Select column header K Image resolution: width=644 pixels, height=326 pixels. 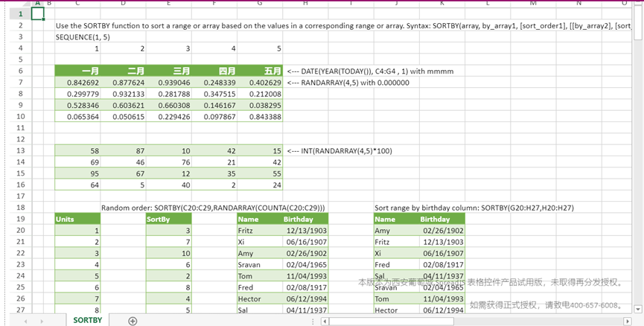click(442, 3)
